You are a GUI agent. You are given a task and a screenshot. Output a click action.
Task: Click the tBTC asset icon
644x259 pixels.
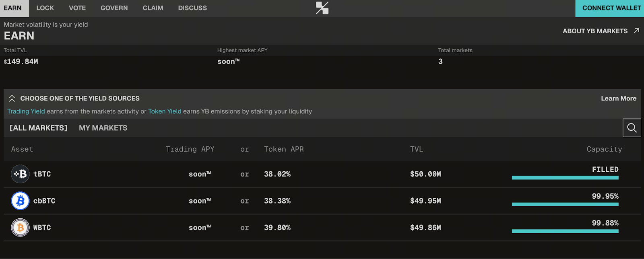20,174
